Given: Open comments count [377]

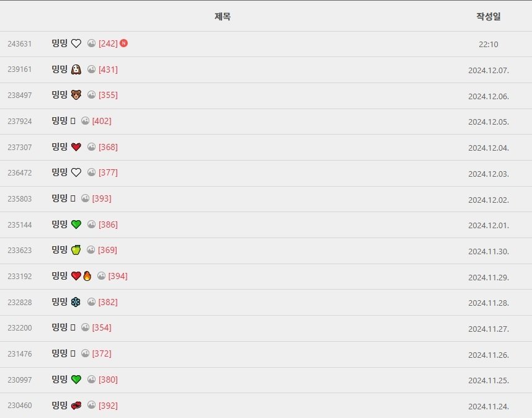Looking at the screenshot, I should pyautogui.click(x=109, y=172).
